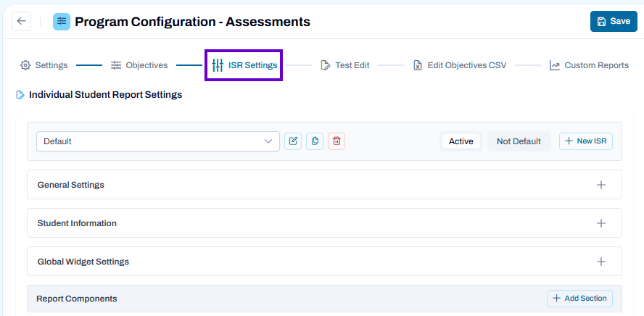Click the Individual Student Report Settings heading
The height and width of the screenshot is (316, 644).
pos(106,95)
